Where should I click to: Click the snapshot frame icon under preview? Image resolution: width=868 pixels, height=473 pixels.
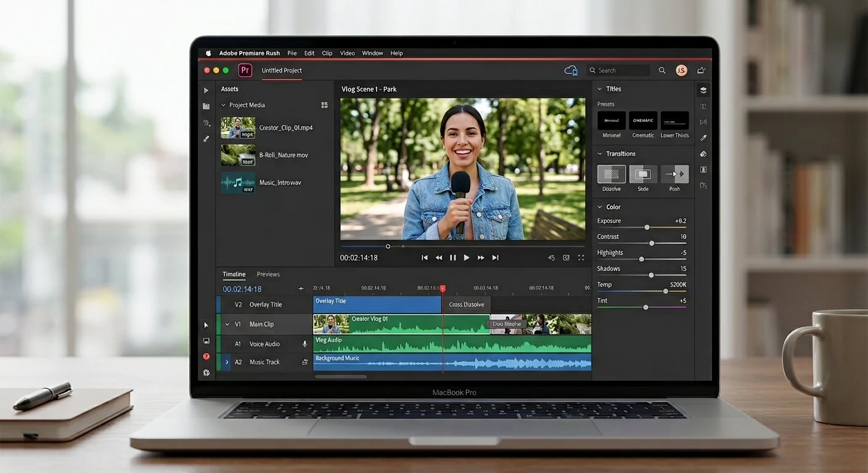point(566,258)
